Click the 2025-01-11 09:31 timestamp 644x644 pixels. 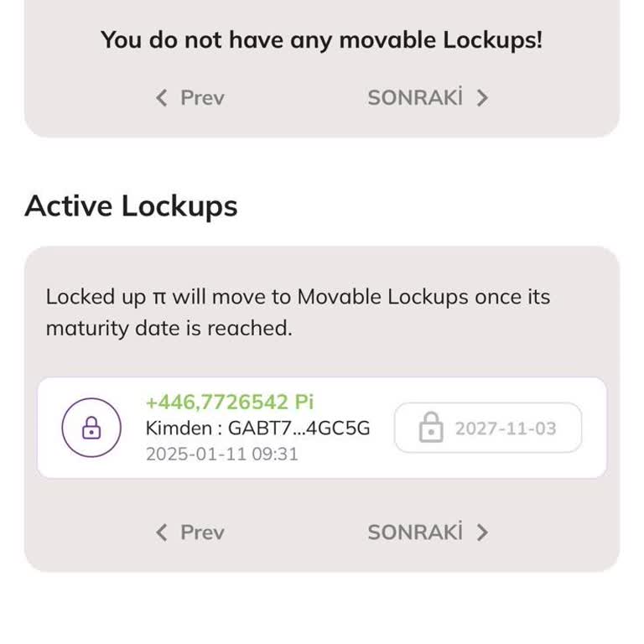coord(221,454)
